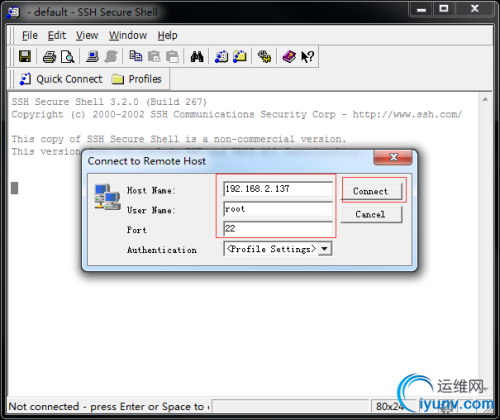The width and height of the screenshot is (500, 420).
Task: Minimize the SSH Secure Shell window
Action: [421, 9]
